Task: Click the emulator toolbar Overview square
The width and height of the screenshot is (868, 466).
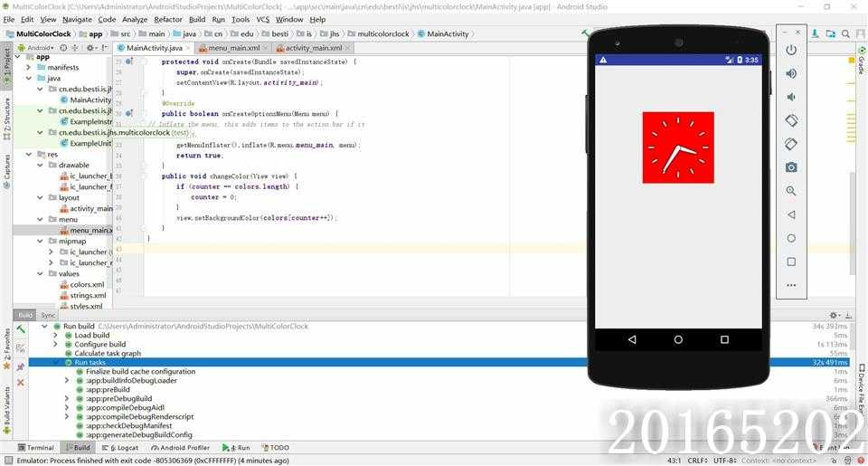Action: [x=791, y=262]
